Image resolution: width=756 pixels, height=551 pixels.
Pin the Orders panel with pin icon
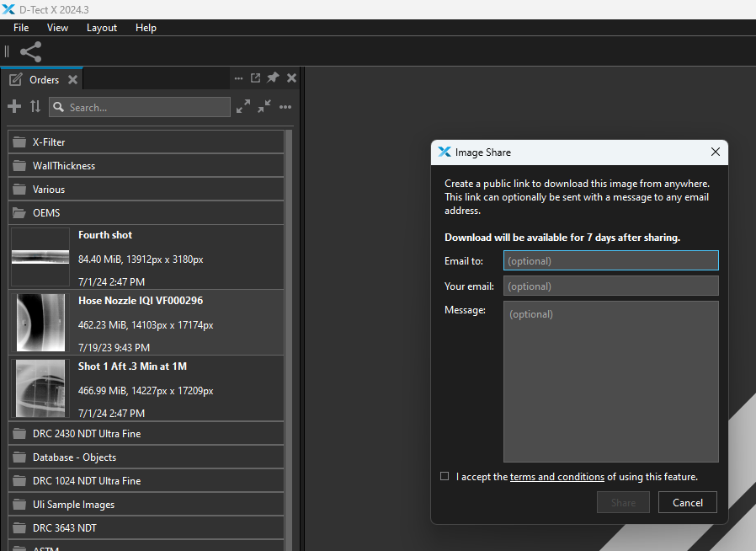point(273,78)
